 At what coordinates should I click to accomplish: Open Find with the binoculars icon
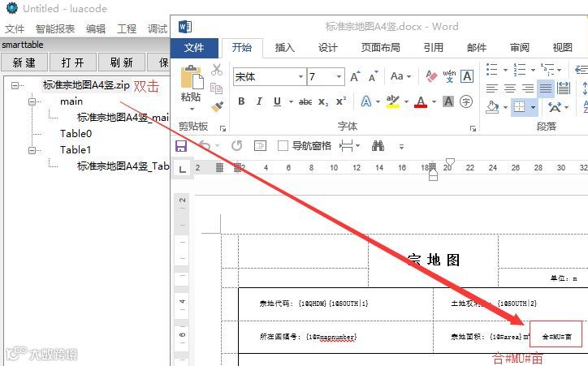(x=378, y=146)
